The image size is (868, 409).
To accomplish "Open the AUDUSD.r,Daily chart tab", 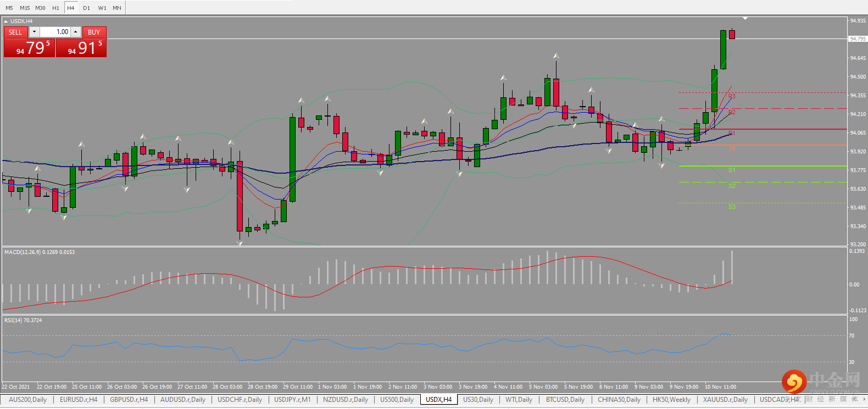I will point(183,400).
